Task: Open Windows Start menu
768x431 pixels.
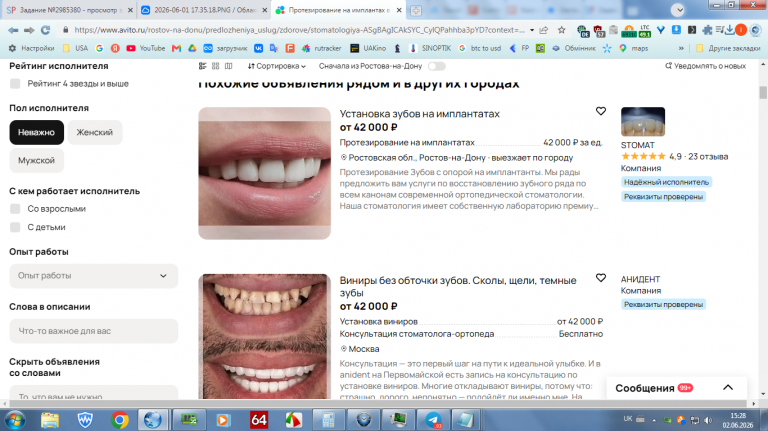Action: coord(15,420)
